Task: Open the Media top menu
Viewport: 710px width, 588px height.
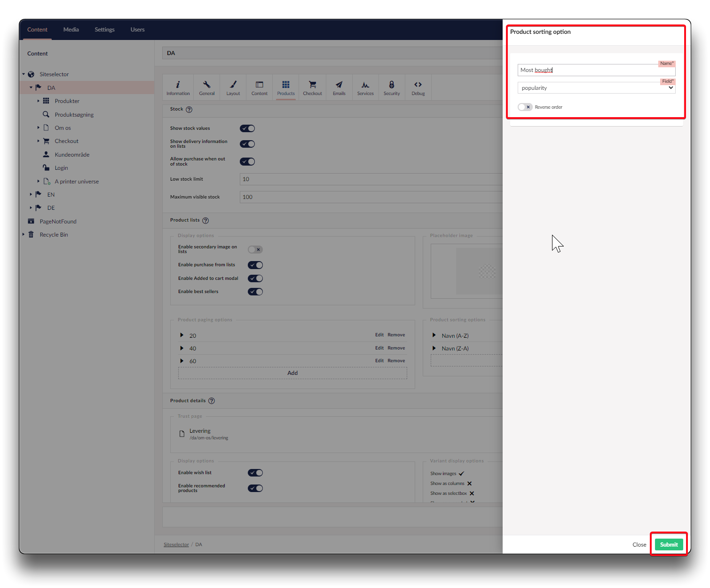Action: click(x=71, y=30)
